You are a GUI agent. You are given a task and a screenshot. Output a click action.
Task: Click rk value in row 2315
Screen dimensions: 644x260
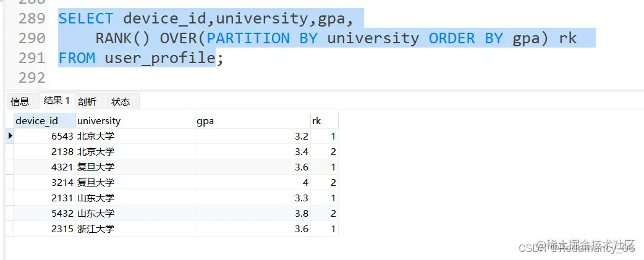tap(324, 229)
